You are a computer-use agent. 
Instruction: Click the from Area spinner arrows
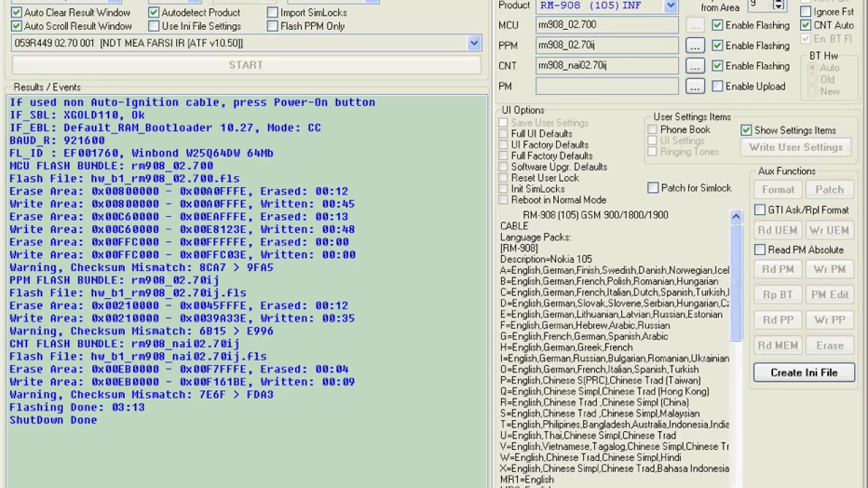[779, 5]
